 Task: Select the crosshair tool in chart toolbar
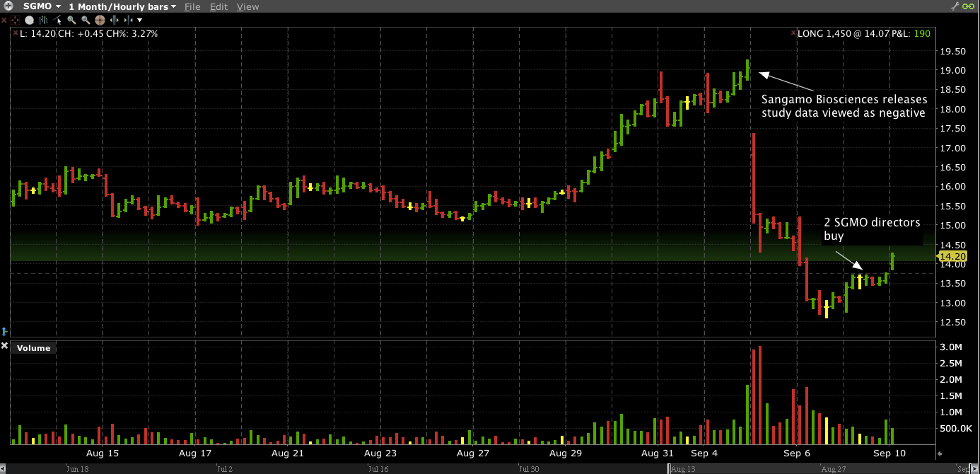click(16, 20)
